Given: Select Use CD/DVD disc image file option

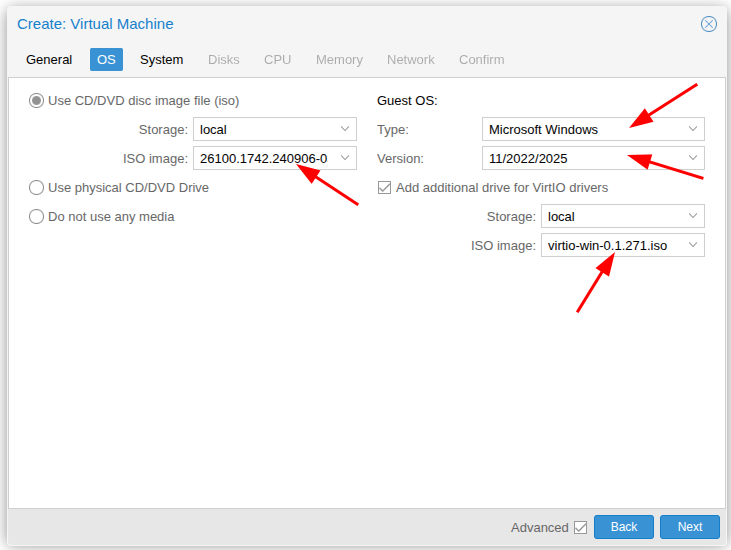Looking at the screenshot, I should point(36,101).
